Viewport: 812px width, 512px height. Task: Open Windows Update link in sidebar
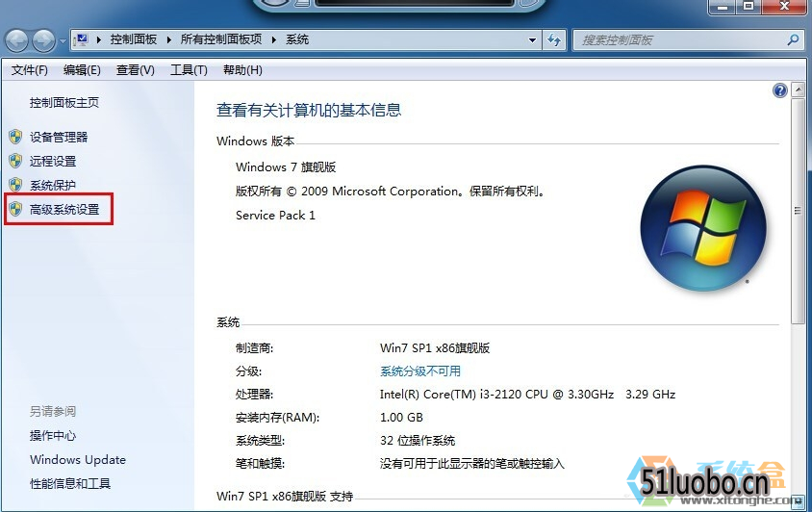[x=78, y=460]
